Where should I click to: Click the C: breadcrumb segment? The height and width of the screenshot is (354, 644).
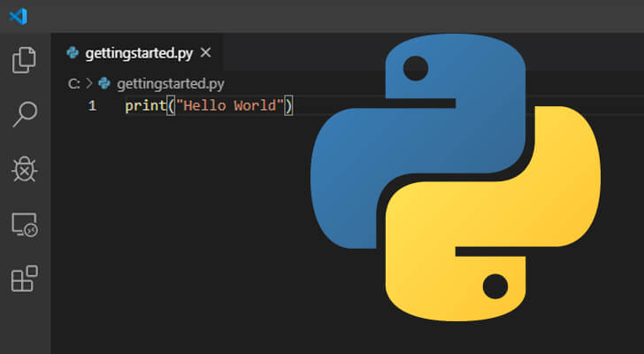tap(74, 84)
